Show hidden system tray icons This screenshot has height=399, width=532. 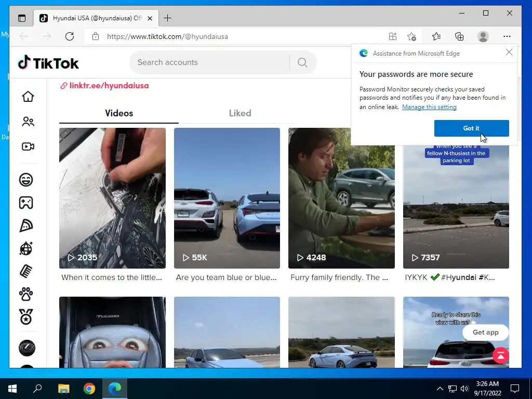coord(440,389)
